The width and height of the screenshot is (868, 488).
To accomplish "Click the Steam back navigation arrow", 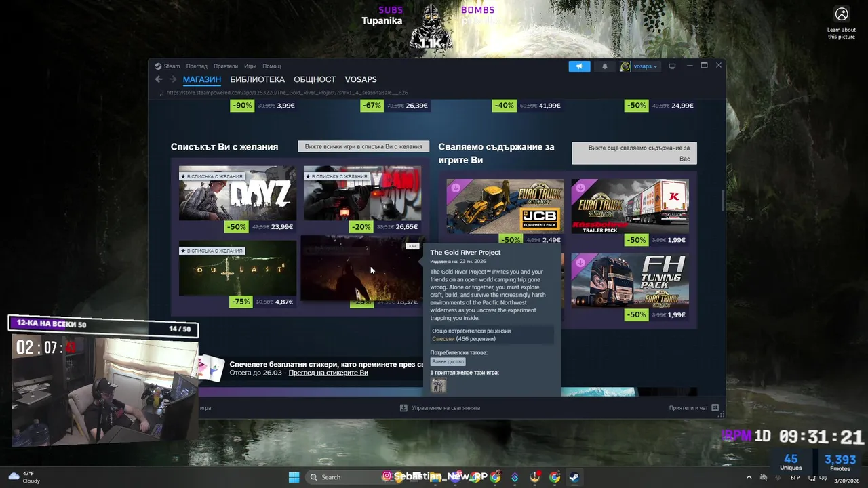I will (x=159, y=79).
